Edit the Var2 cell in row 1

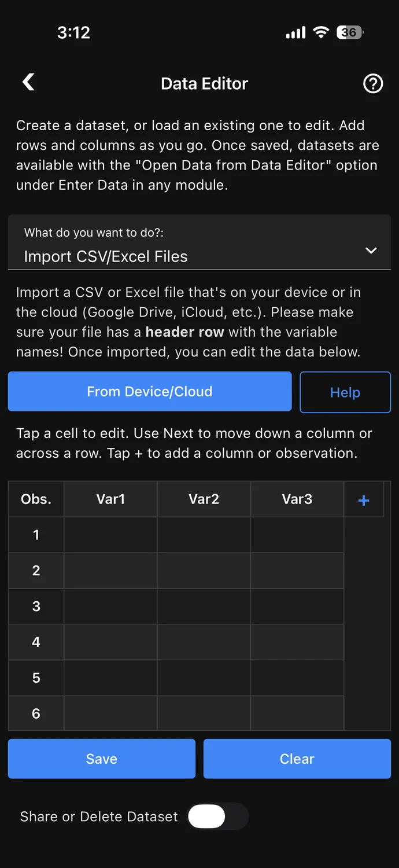(x=204, y=535)
